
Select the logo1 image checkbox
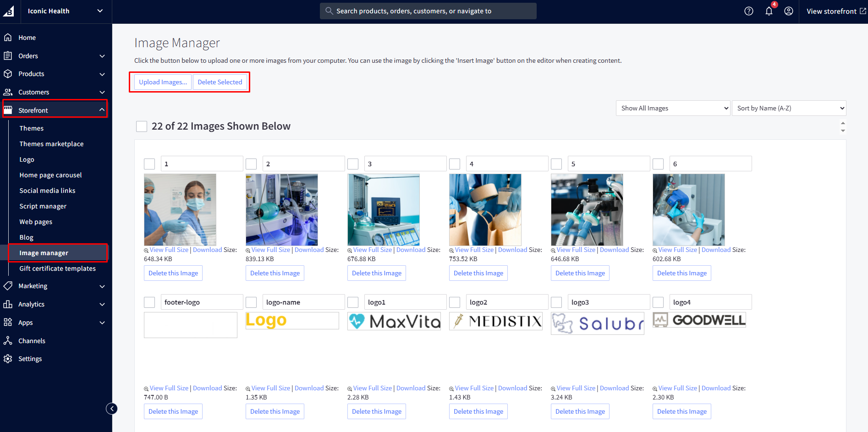click(353, 302)
